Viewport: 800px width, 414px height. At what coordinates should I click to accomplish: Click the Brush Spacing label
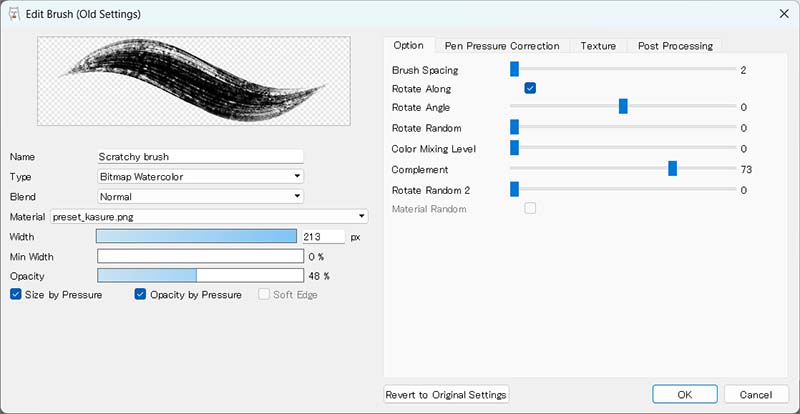coord(425,70)
